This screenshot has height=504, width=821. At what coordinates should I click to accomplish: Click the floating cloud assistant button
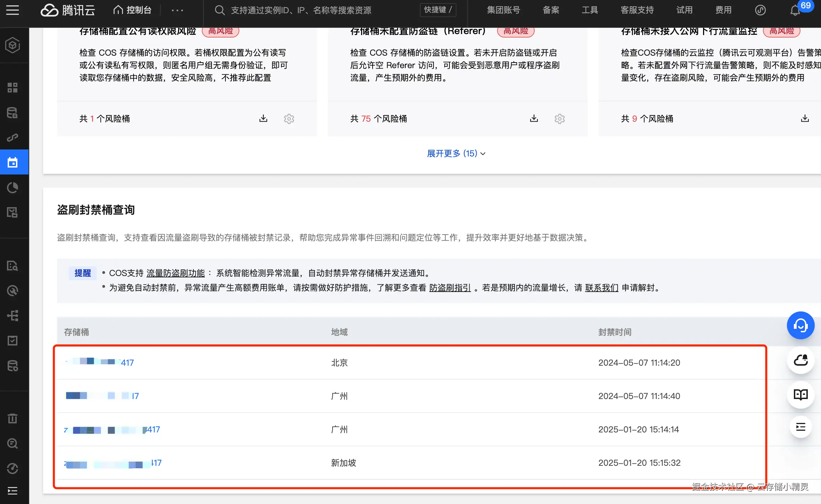point(801,360)
